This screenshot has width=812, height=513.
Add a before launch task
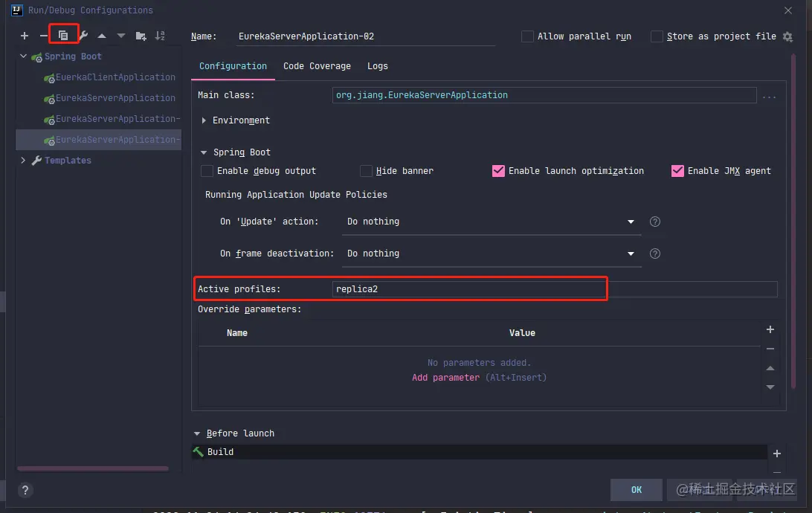click(777, 454)
